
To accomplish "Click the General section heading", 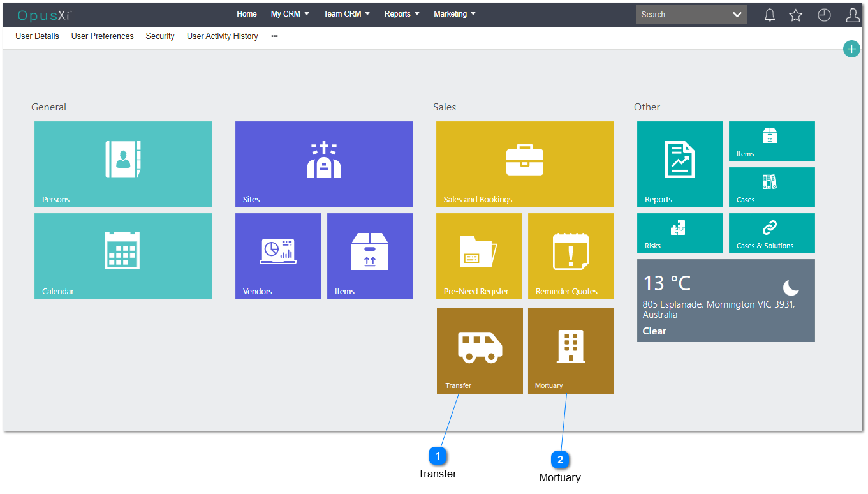I will 49,107.
